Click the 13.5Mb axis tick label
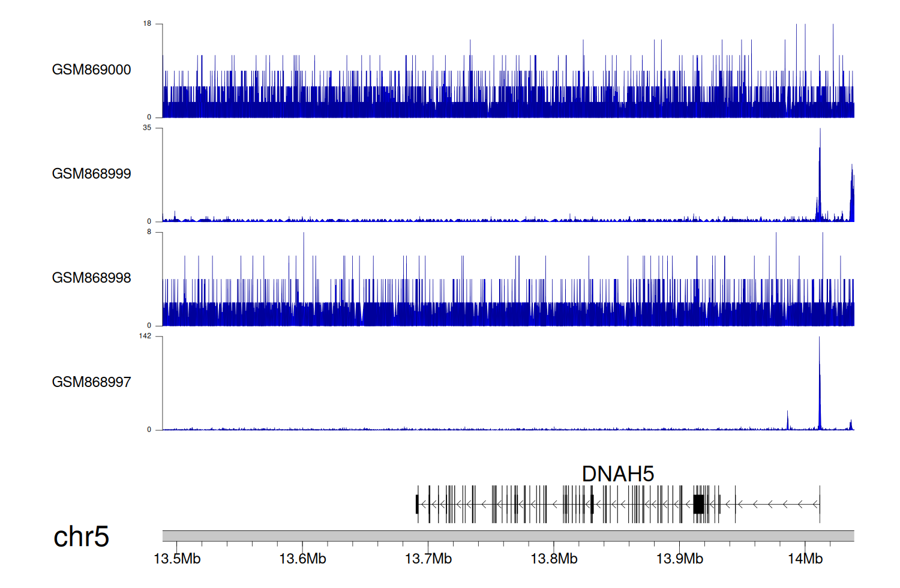Image resolution: width=900 pixels, height=588 pixels. point(177,559)
